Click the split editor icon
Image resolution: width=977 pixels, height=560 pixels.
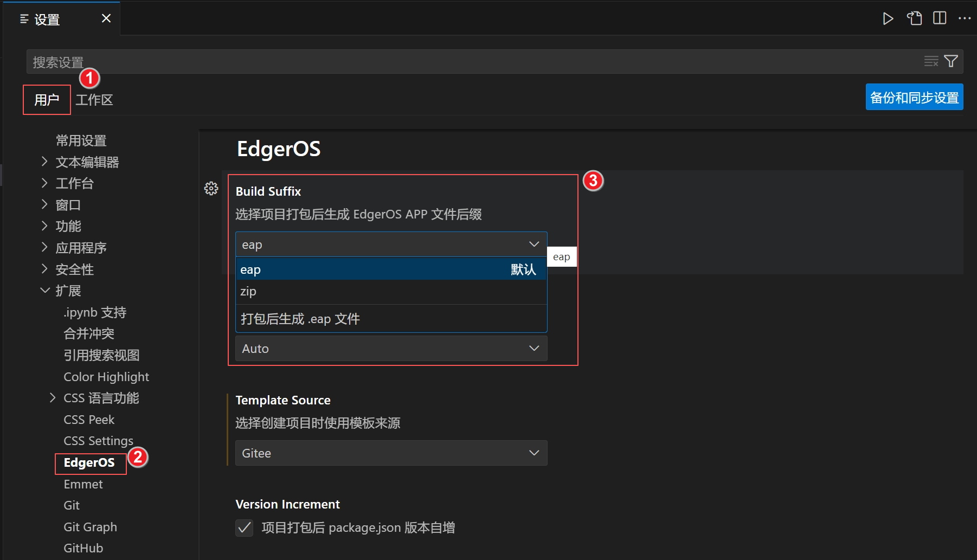(x=940, y=18)
